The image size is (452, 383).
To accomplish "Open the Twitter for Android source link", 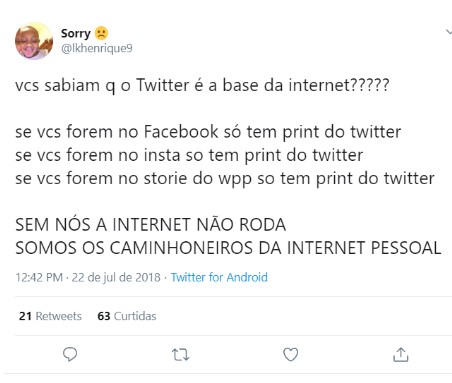I will 219,277.
